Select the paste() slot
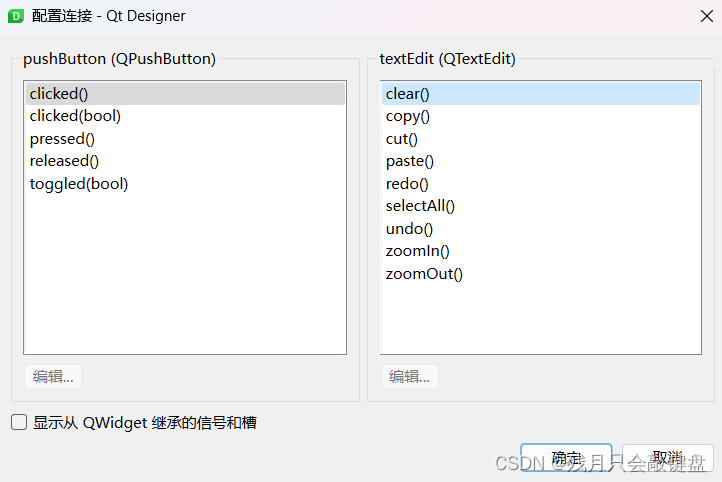This screenshot has width=722, height=482. (541, 161)
